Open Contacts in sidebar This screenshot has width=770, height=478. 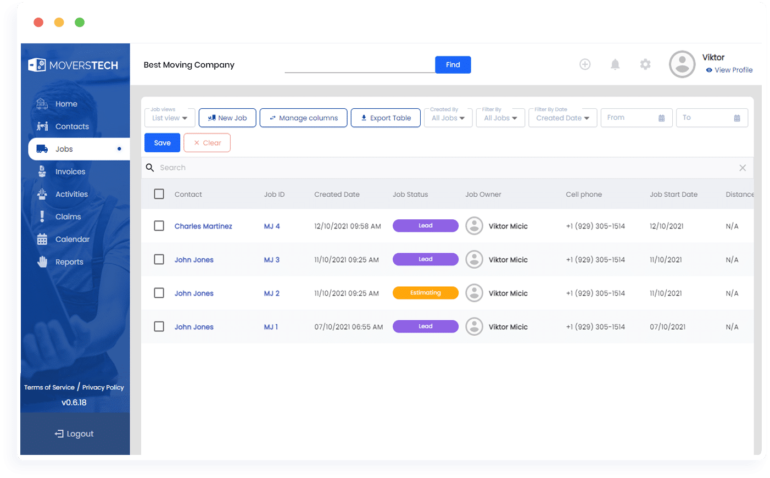[72, 126]
